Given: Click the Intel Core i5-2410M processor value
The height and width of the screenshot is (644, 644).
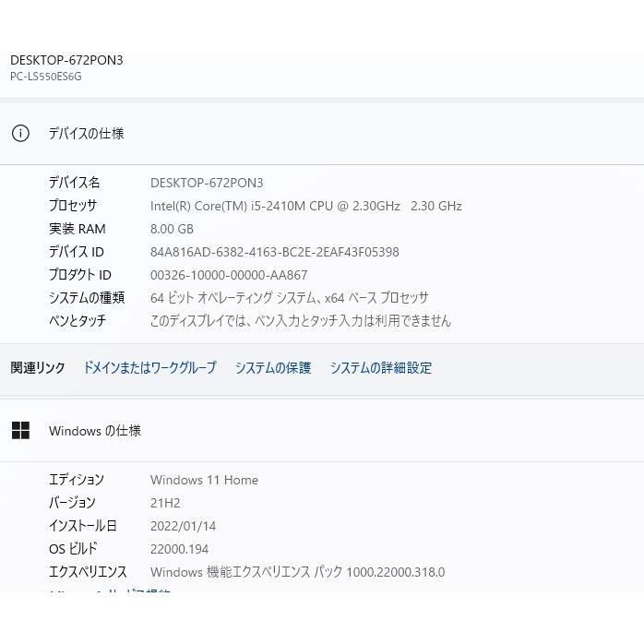Looking at the screenshot, I should (x=305, y=206).
